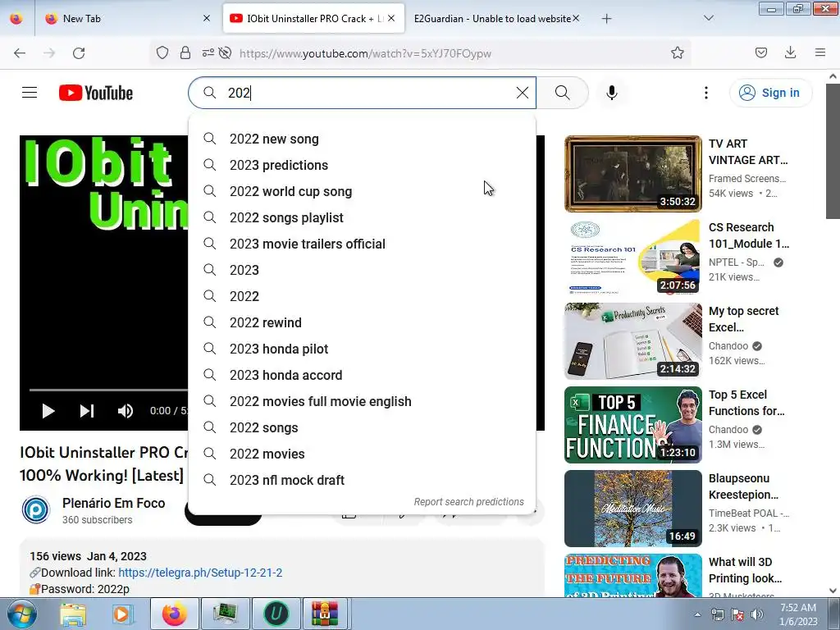Open Plenário Em Foco channel name
Viewport: 840px width, 630px height.
click(x=113, y=503)
